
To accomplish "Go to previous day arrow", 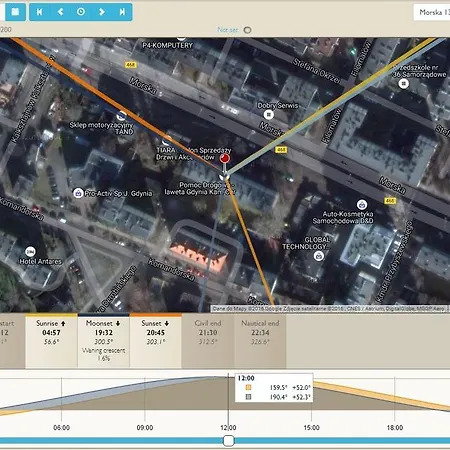I will [60, 12].
